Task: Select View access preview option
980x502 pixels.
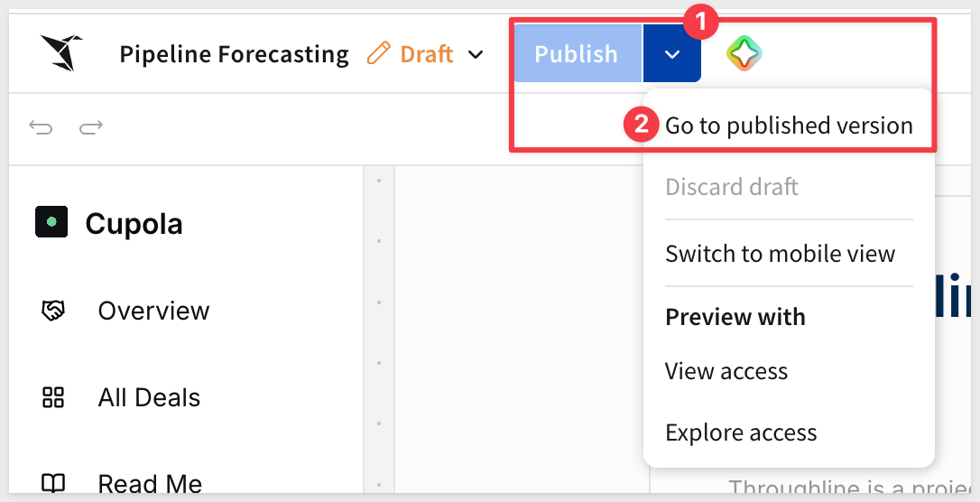Action: pyautogui.click(x=726, y=371)
